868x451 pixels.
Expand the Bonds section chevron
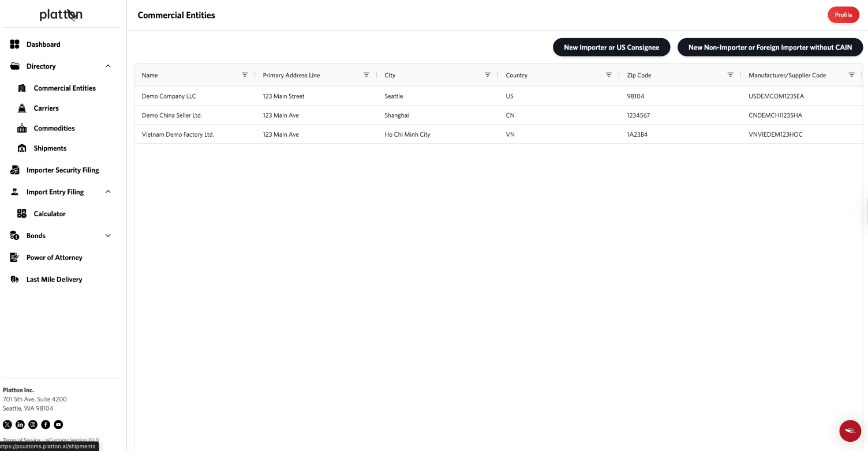[x=108, y=236]
